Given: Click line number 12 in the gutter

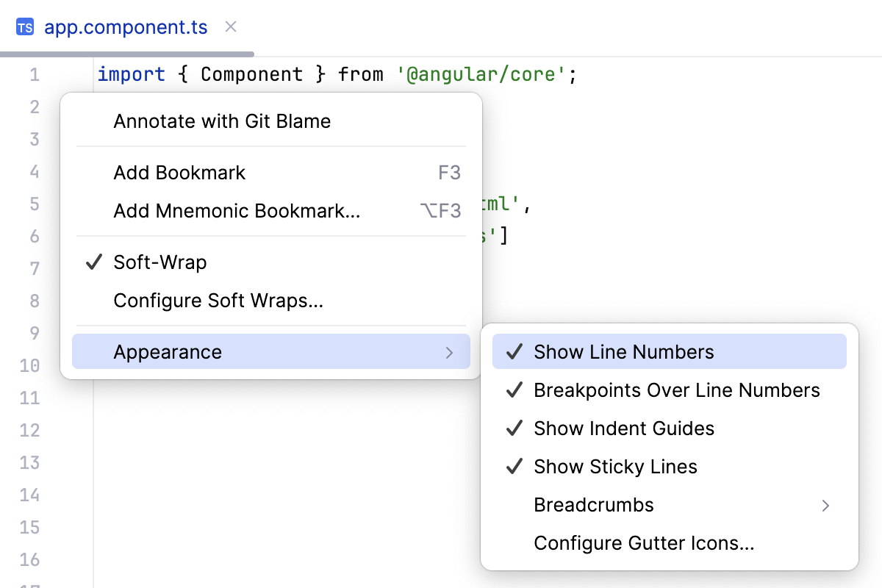Looking at the screenshot, I should coord(30,430).
